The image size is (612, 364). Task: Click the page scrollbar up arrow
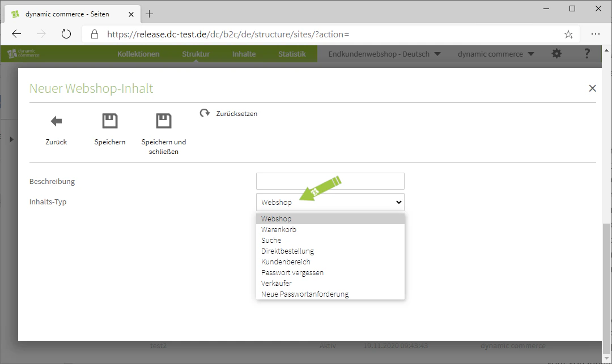tap(607, 50)
